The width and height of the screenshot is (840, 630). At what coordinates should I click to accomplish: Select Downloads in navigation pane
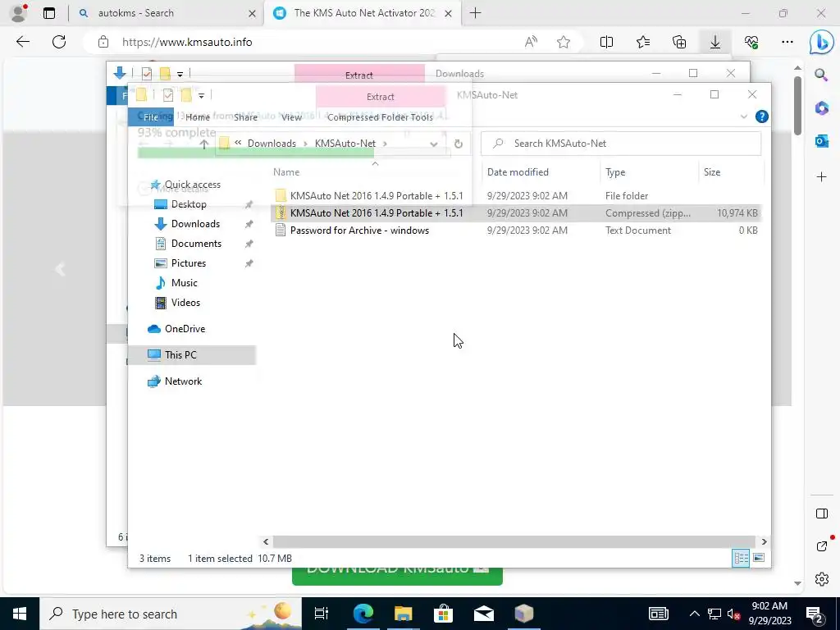(x=195, y=224)
